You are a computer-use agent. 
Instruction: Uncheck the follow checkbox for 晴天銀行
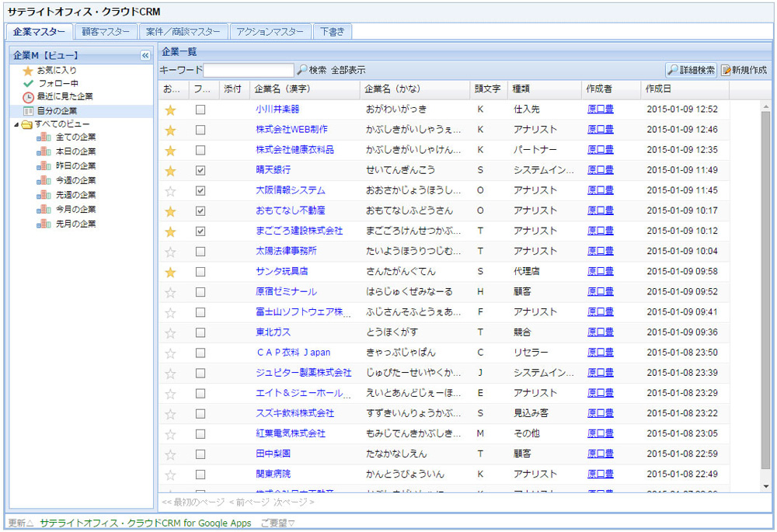200,170
